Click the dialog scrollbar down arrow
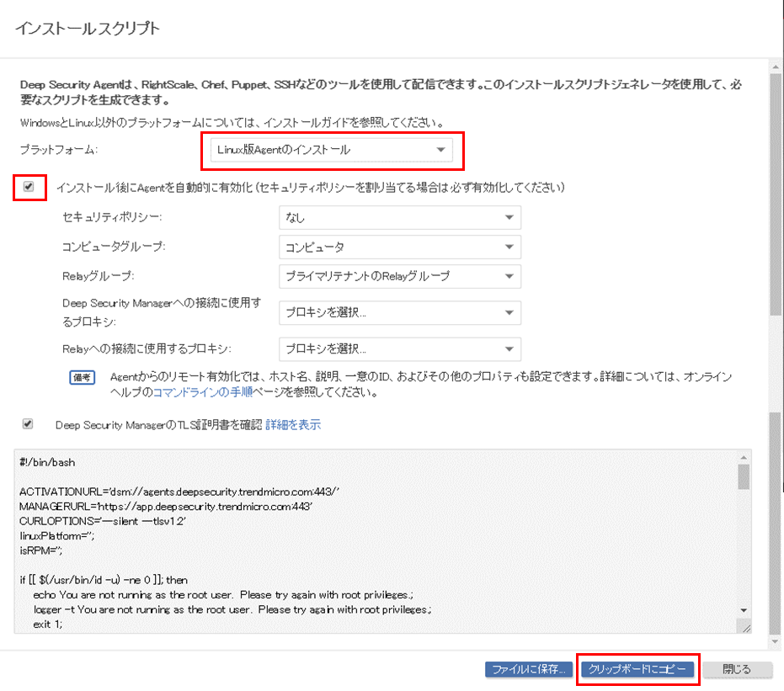Viewport: 784px width, 691px height. coord(776,641)
